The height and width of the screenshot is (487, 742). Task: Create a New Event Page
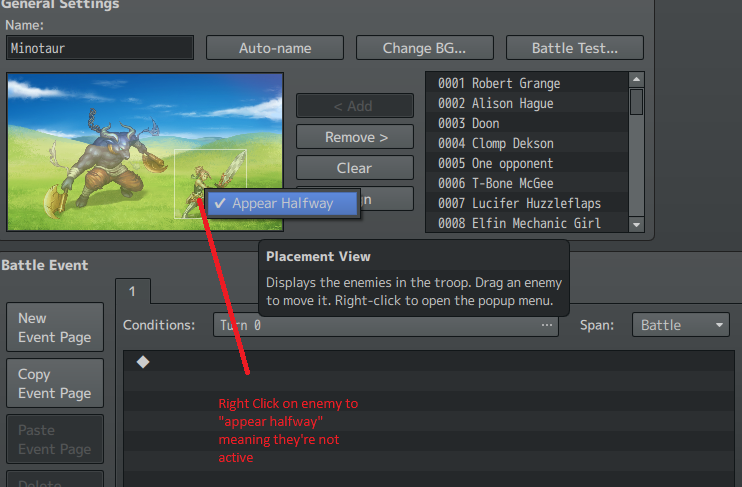pyautogui.click(x=55, y=327)
